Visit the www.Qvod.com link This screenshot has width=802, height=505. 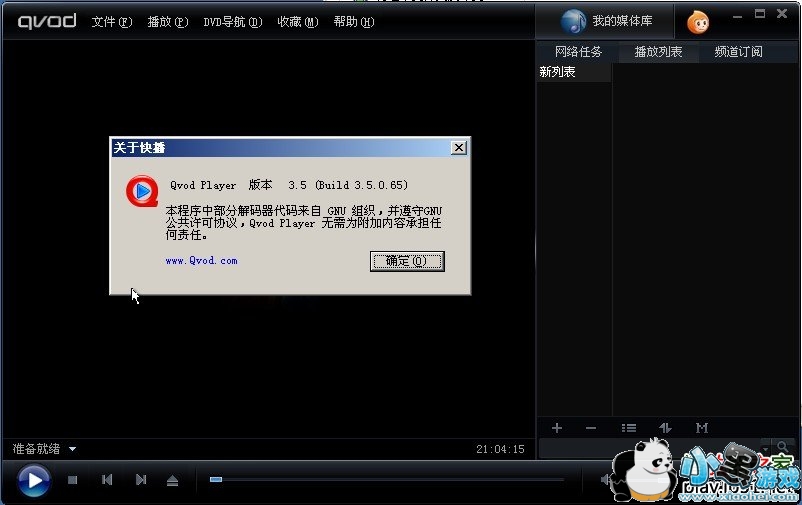[x=202, y=260]
